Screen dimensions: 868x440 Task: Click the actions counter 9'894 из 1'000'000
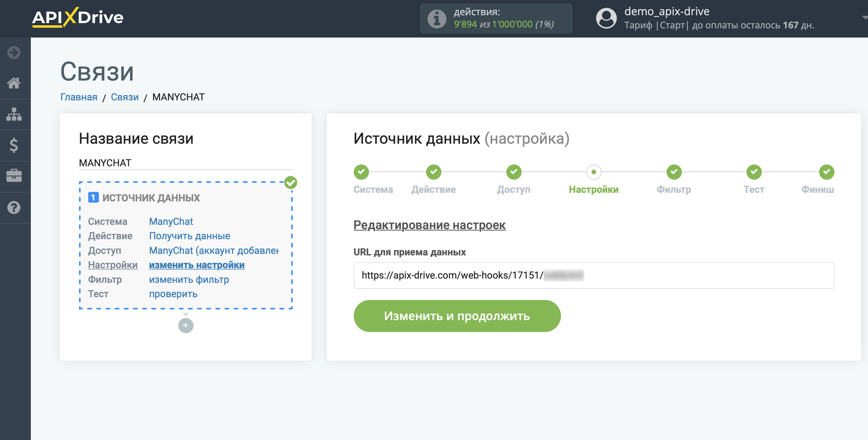point(504,24)
